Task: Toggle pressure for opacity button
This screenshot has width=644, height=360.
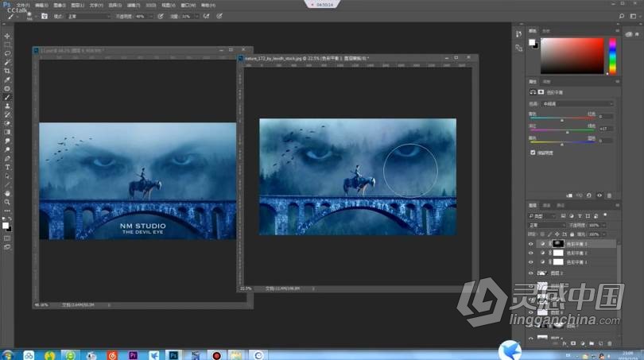Action: 161,17
